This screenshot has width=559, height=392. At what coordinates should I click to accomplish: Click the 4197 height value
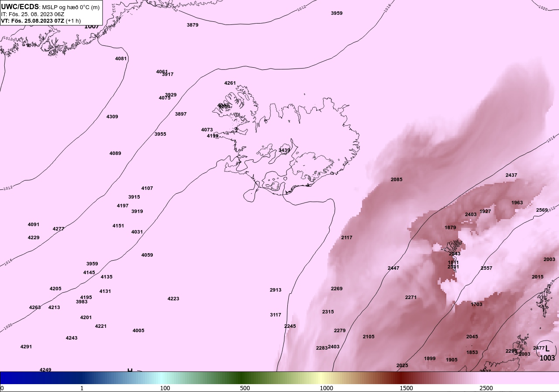[x=123, y=206]
